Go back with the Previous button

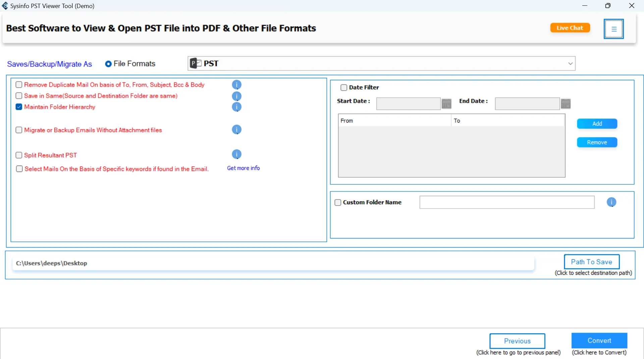[x=517, y=341]
